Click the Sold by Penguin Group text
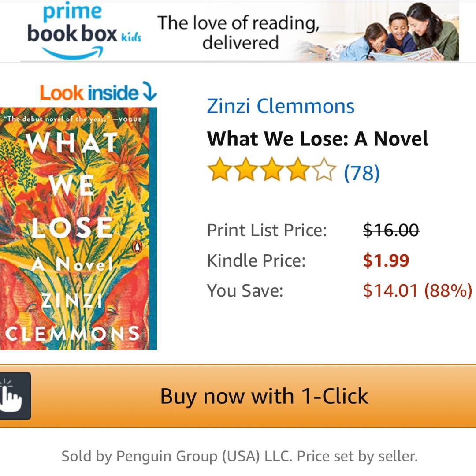 [x=239, y=456]
